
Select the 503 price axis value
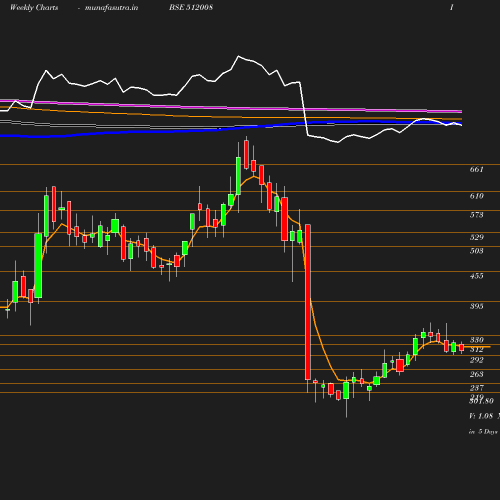coord(477,251)
